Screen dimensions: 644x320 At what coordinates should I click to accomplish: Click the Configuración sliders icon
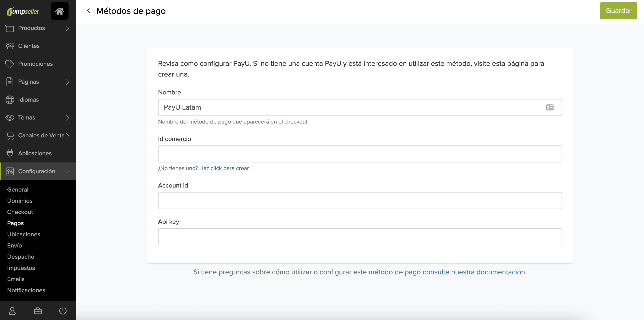pos(10,171)
